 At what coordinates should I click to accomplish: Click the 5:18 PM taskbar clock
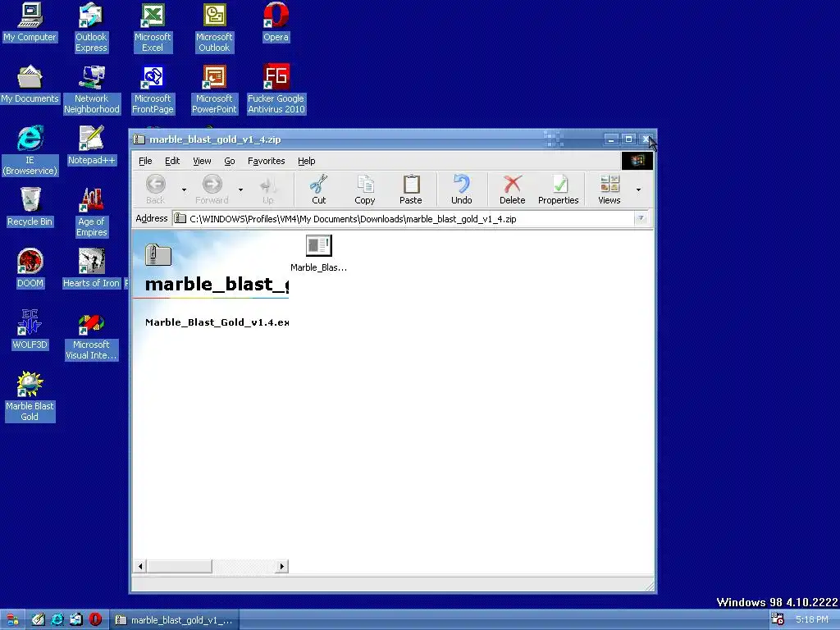(811, 620)
